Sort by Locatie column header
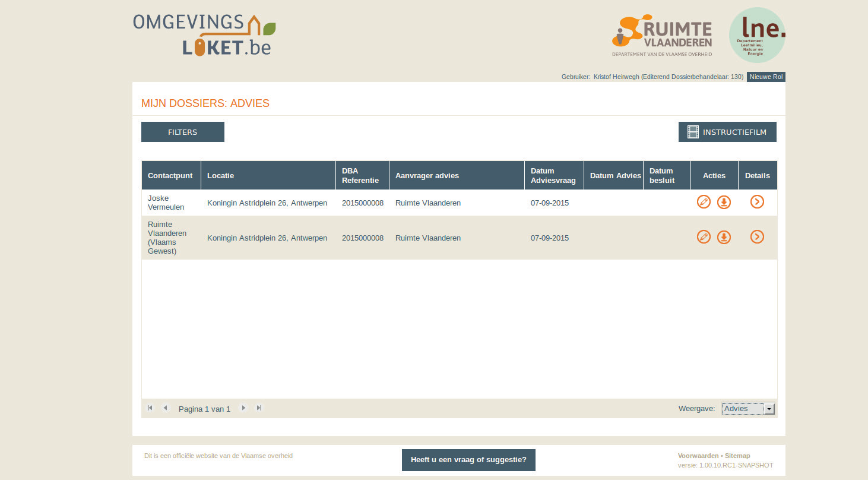The height and width of the screenshot is (480, 868). click(268, 175)
